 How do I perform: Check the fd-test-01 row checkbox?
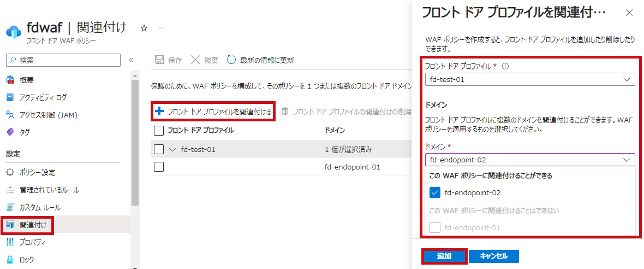[x=158, y=149]
